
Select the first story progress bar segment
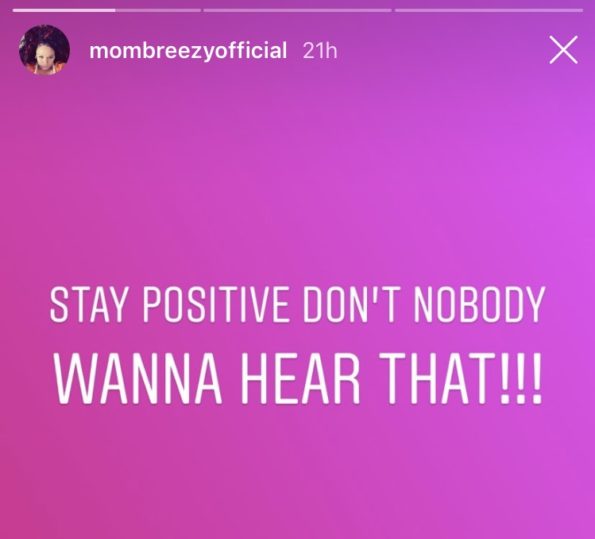point(107,10)
